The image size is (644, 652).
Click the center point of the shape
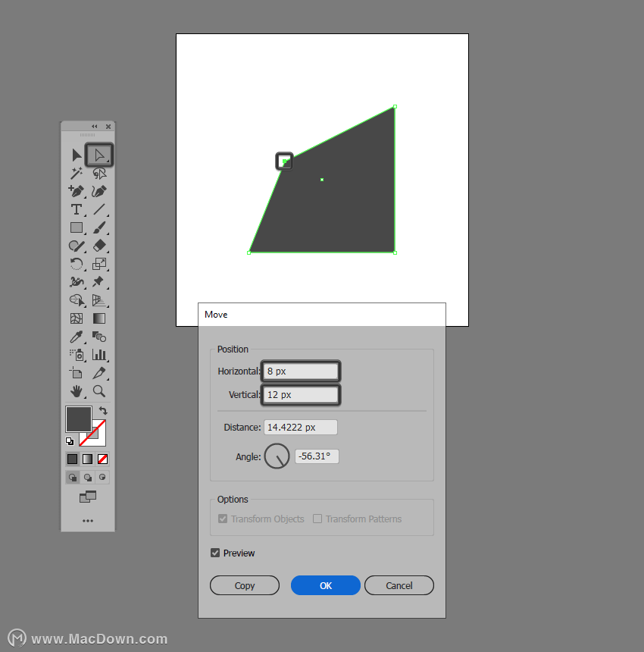(x=322, y=180)
